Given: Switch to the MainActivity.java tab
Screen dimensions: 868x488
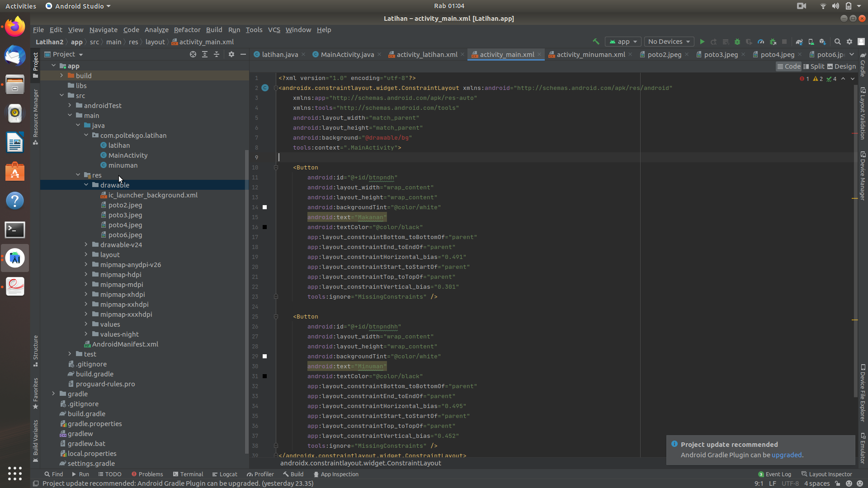Looking at the screenshot, I should (x=347, y=55).
